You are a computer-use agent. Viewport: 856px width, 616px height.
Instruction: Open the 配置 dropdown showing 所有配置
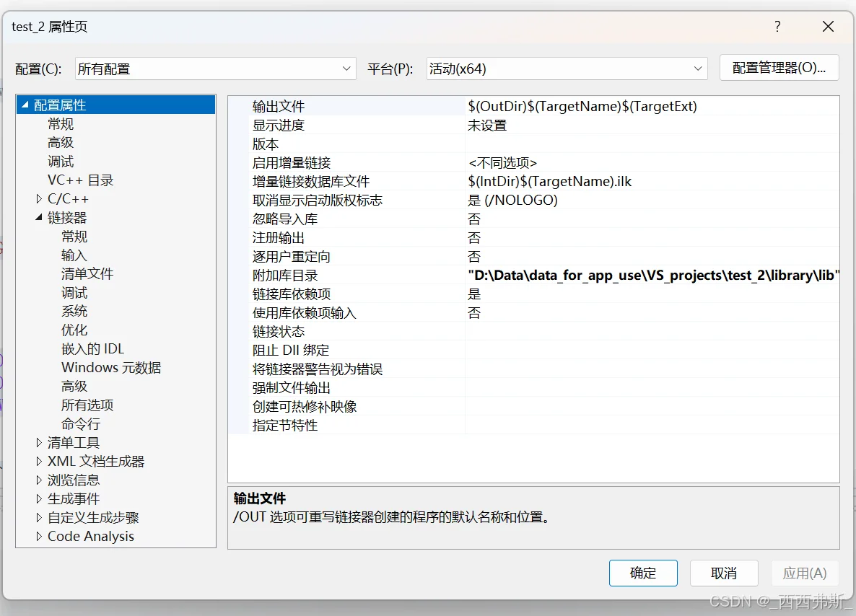click(x=214, y=68)
